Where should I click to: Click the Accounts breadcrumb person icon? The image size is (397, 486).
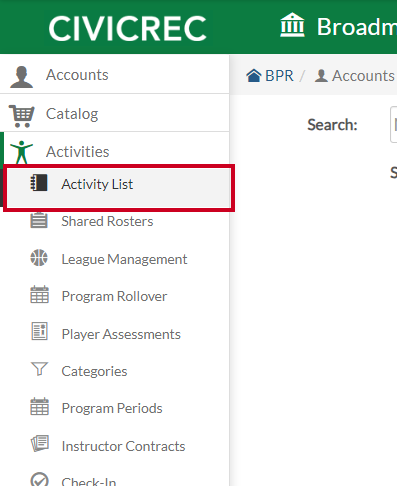pos(321,76)
